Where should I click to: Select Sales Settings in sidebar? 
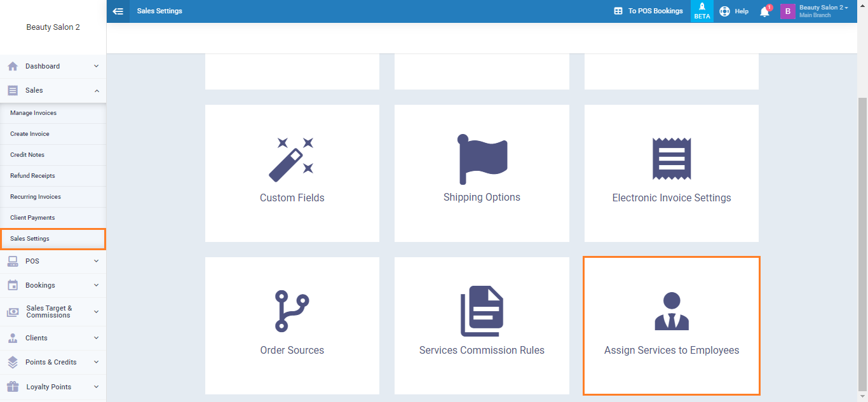[x=53, y=239]
